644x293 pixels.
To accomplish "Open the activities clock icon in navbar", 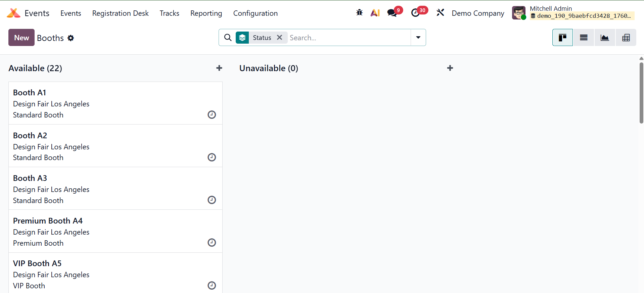I will point(415,13).
